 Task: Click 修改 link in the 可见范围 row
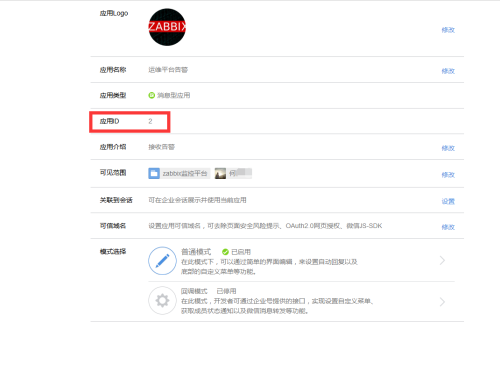[448, 175]
